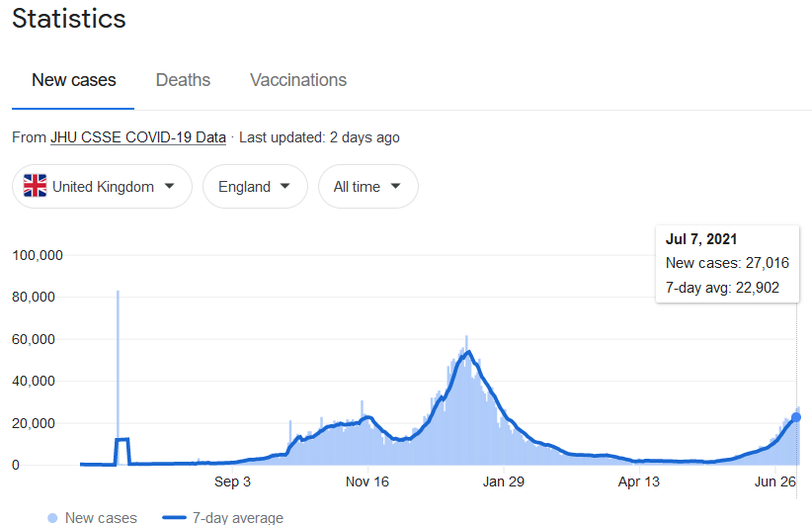Image resolution: width=812 pixels, height=525 pixels.
Task: Click the Jul 7, 2021 tooltip box
Action: click(727, 263)
